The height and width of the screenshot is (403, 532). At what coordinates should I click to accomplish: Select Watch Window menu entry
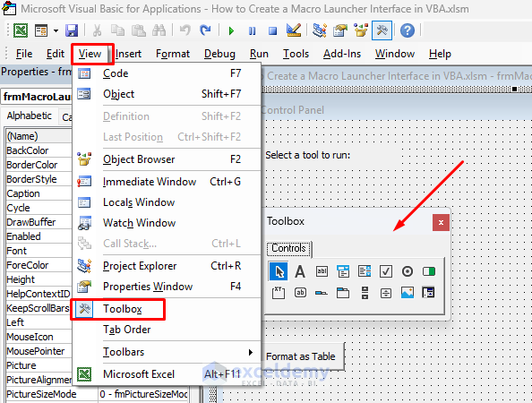tap(167, 222)
